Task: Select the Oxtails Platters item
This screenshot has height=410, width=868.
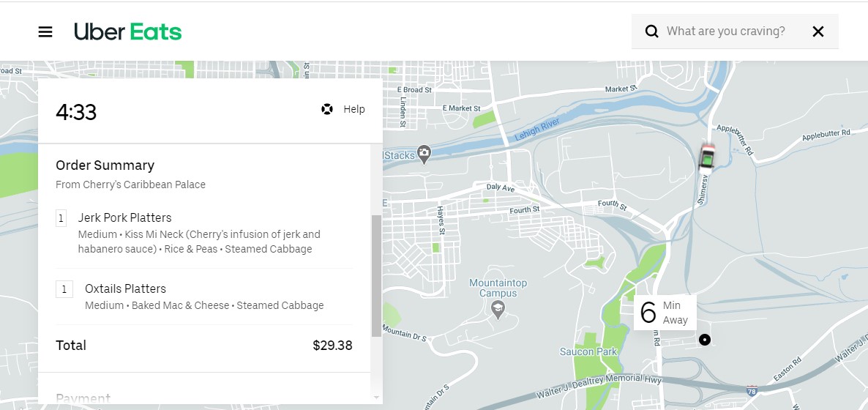Action: click(x=125, y=288)
